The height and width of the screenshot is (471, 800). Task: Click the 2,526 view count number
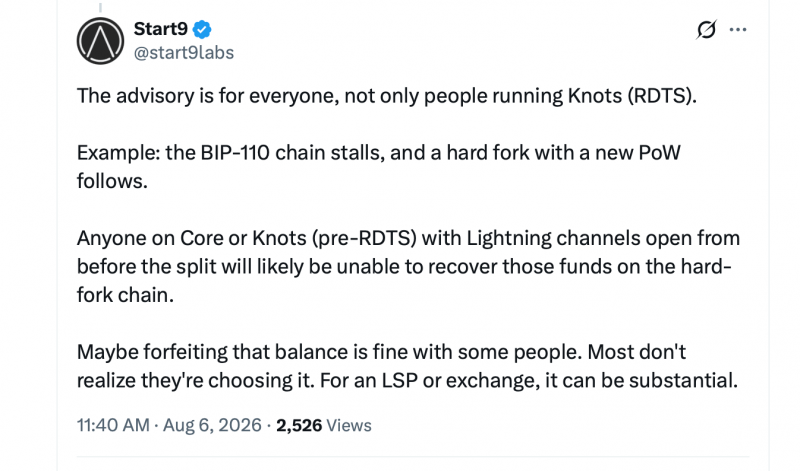299,425
